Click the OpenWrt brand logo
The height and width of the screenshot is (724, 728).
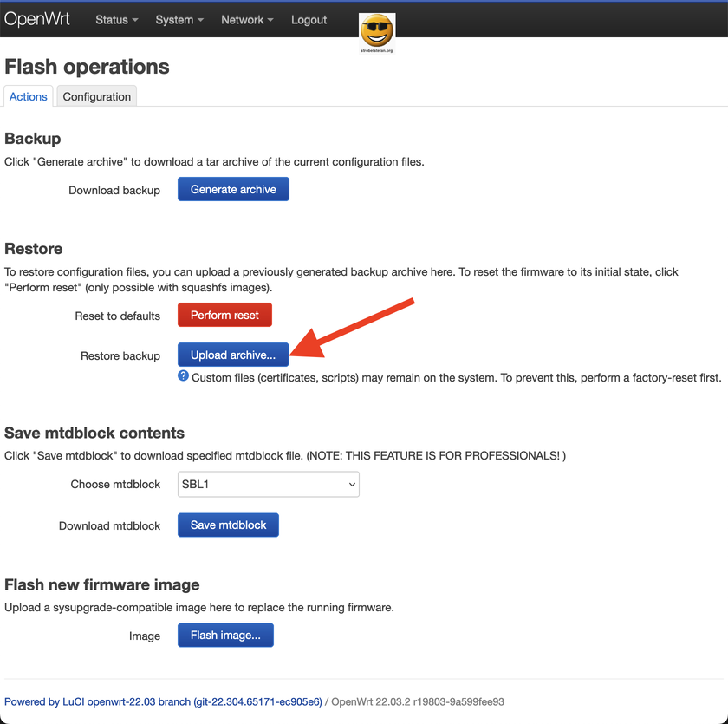[37, 19]
